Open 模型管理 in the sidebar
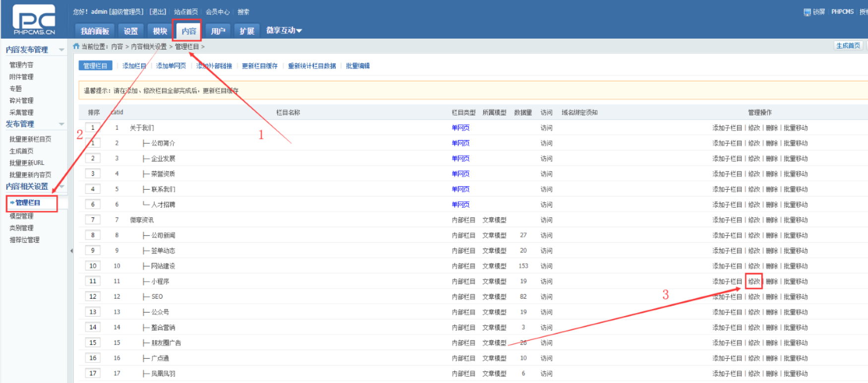This screenshot has height=383, width=868. (x=21, y=216)
